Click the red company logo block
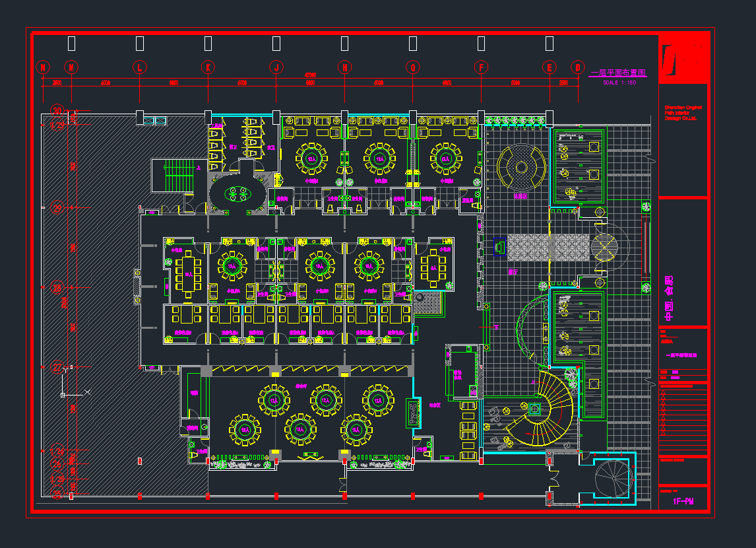 coord(683,59)
